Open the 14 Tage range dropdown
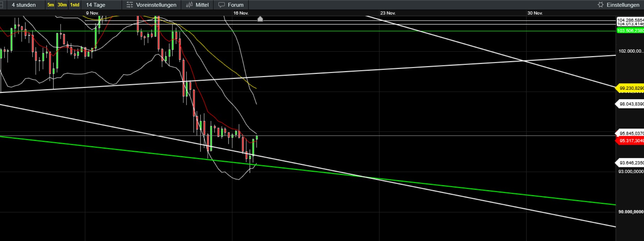This screenshot has width=644, height=241. pos(96,5)
